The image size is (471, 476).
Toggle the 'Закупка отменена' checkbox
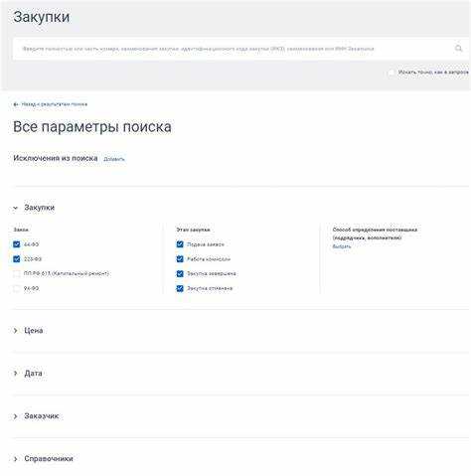click(x=180, y=288)
